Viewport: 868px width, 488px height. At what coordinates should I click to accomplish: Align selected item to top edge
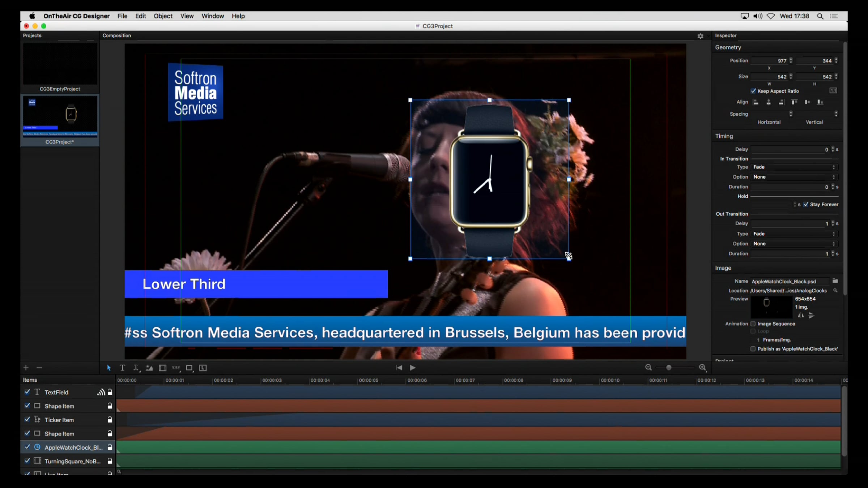click(x=794, y=102)
